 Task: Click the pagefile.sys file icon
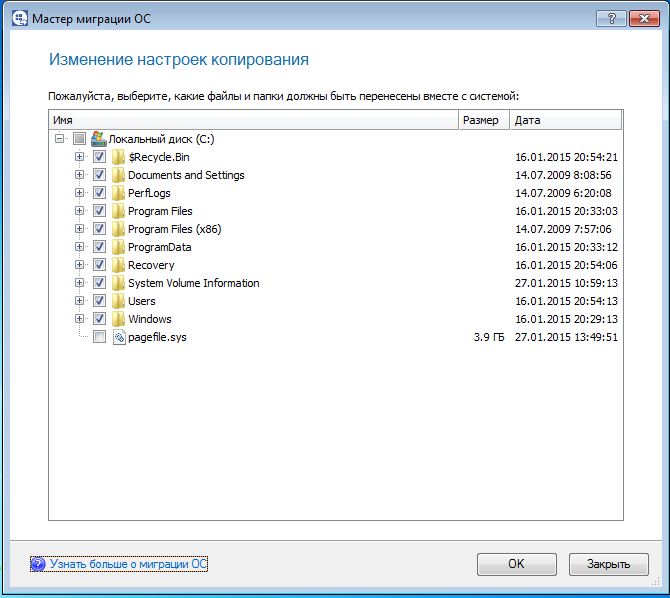click(x=119, y=337)
